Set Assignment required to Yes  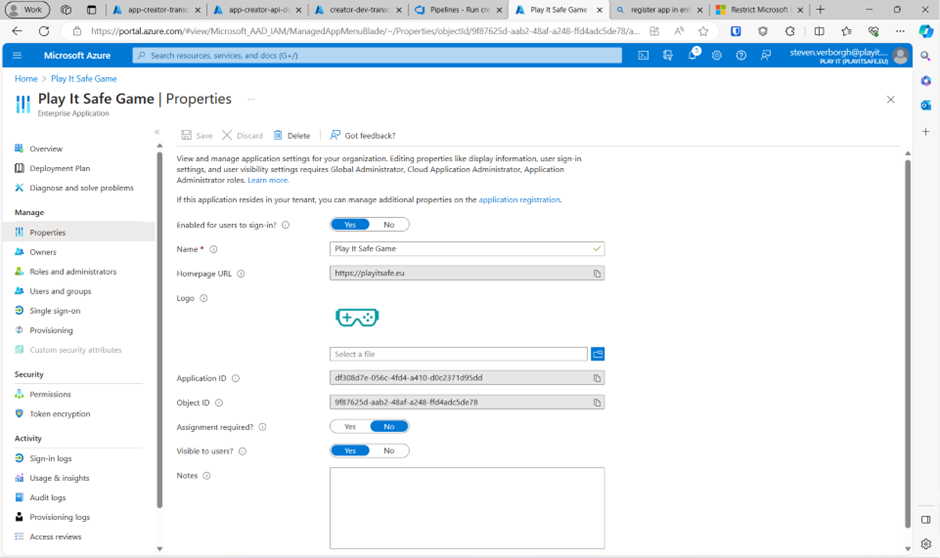point(350,427)
